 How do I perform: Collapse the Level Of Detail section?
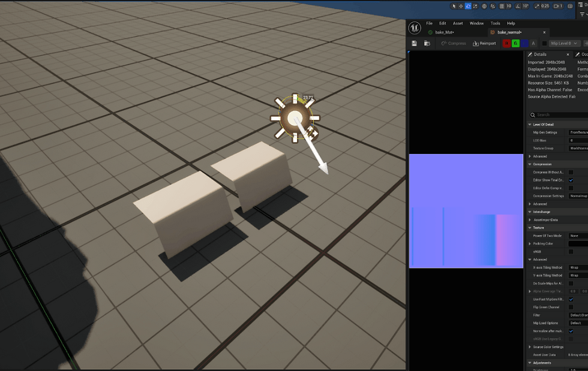point(530,125)
